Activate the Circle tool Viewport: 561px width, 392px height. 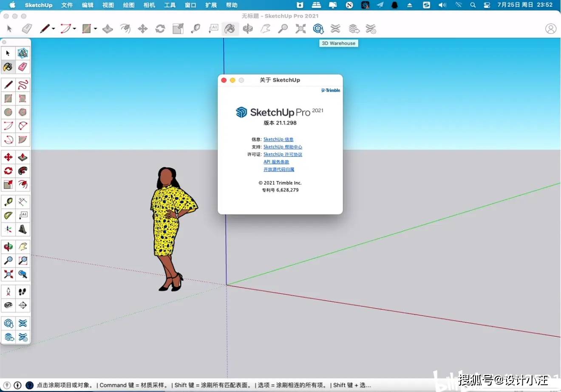8,112
